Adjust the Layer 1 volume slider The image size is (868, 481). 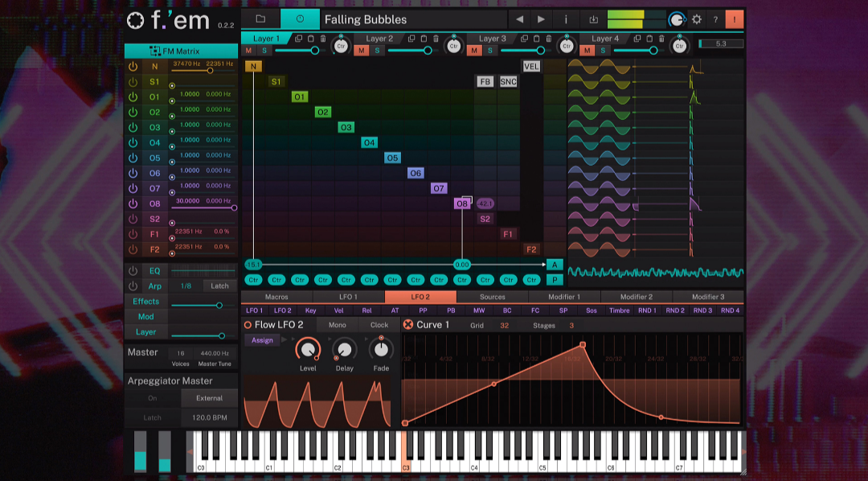(x=297, y=51)
